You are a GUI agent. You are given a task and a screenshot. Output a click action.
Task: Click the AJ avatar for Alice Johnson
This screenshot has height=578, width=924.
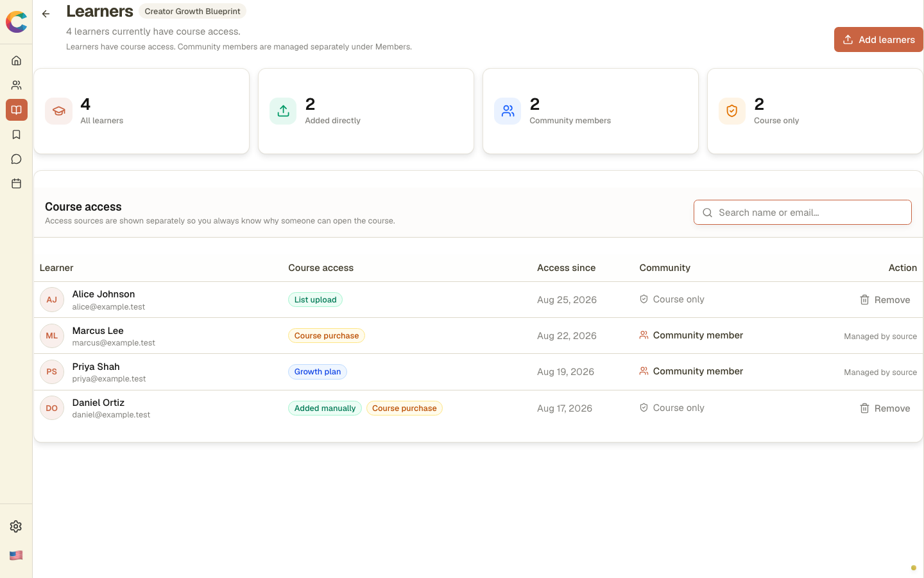pyautogui.click(x=52, y=300)
